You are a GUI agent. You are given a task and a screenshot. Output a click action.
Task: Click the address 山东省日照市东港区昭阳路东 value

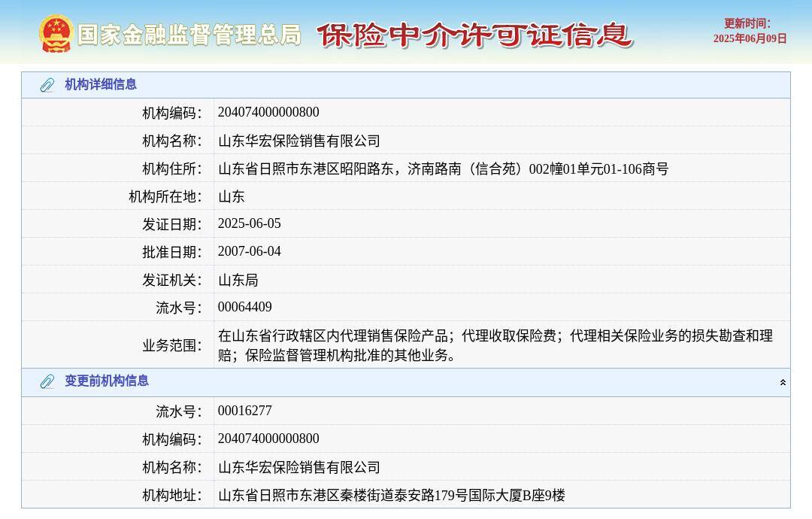[443, 168]
